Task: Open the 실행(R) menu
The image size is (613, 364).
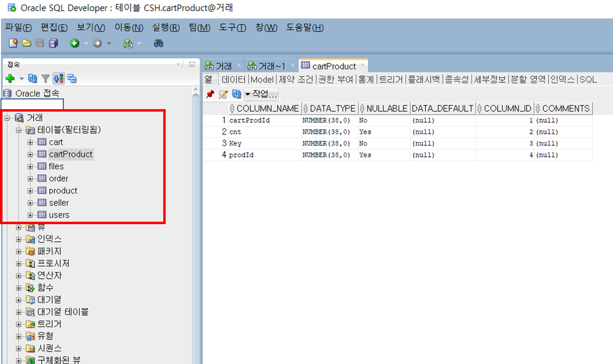Action: (166, 28)
